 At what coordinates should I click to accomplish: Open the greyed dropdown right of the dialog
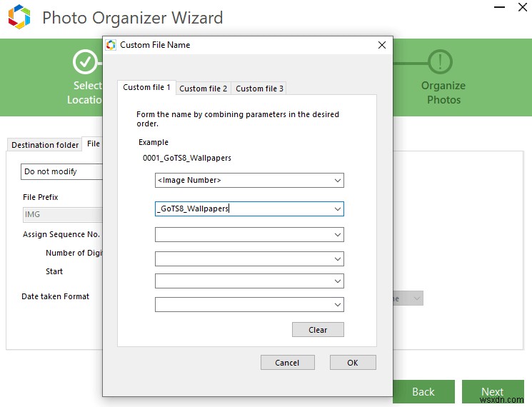pos(408,298)
